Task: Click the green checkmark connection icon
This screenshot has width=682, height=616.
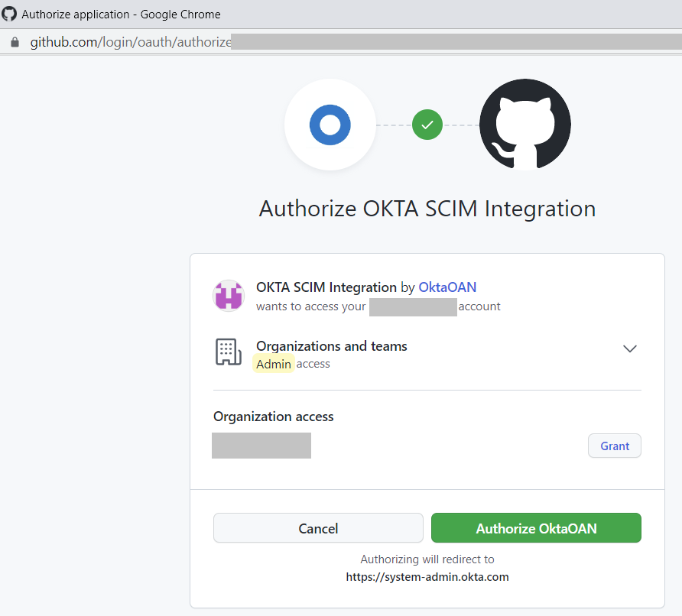Action: click(x=427, y=125)
